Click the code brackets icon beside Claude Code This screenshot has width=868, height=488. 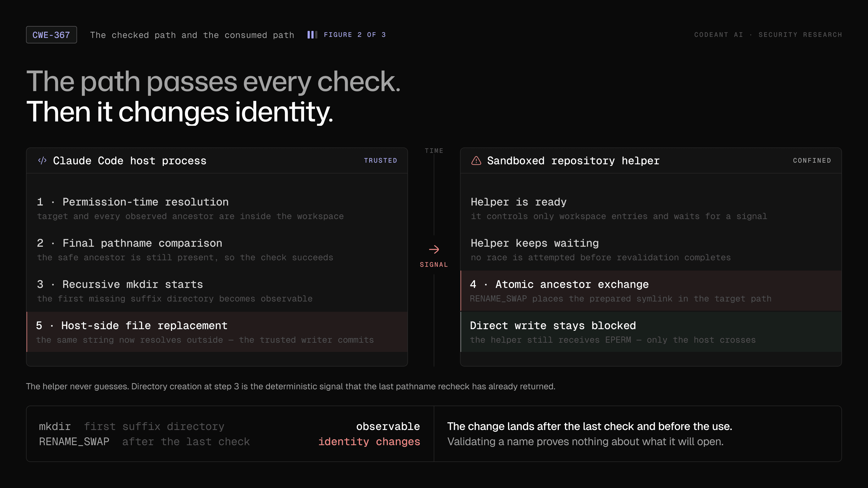pyautogui.click(x=42, y=161)
